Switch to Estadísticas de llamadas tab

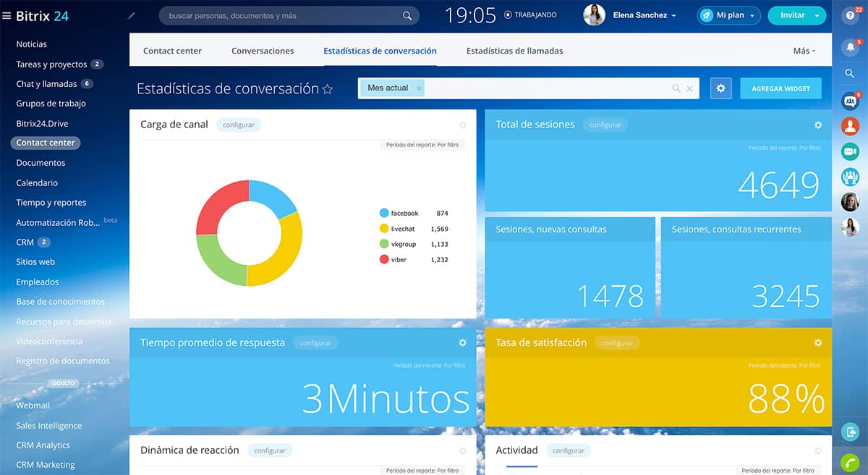pyautogui.click(x=514, y=51)
